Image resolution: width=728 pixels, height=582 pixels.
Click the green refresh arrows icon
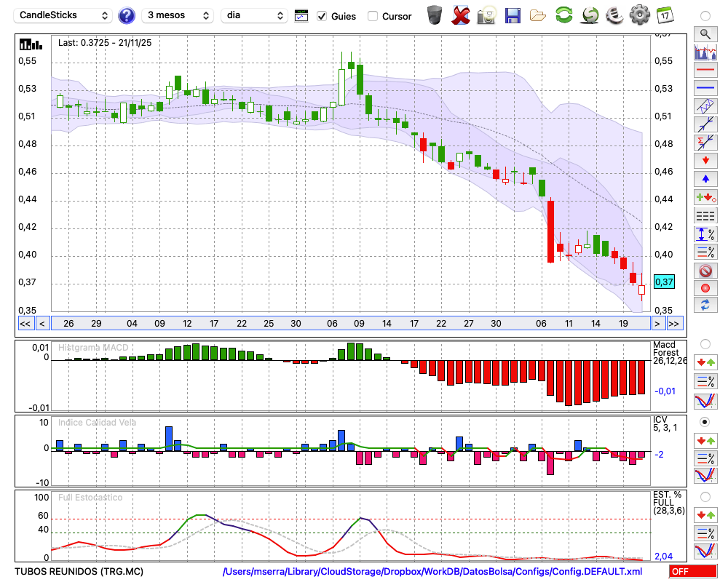563,15
